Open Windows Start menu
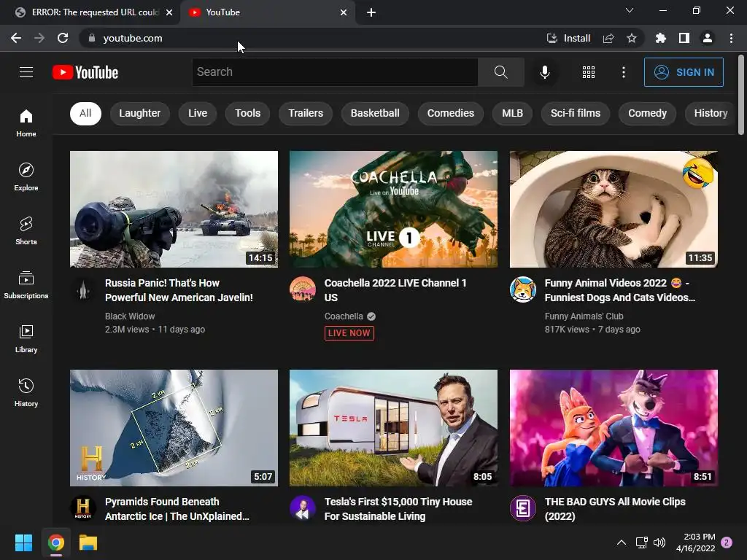This screenshot has width=747, height=560. pos(23,542)
